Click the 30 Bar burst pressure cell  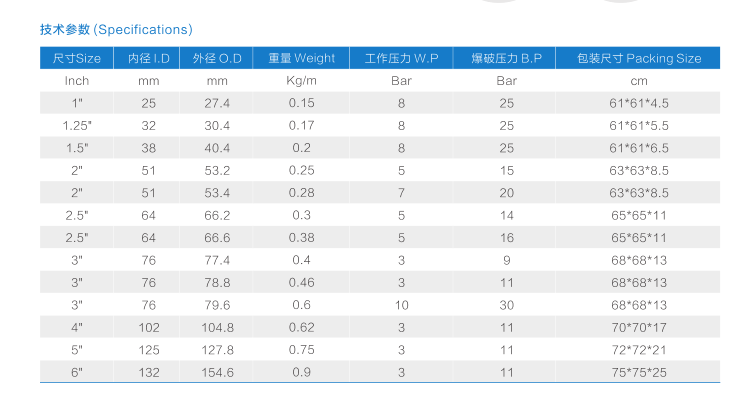pyautogui.click(x=506, y=305)
